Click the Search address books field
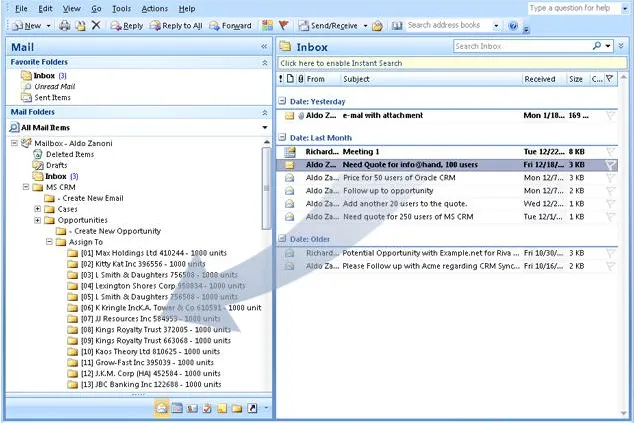This screenshot has width=634, height=423. 448,25
